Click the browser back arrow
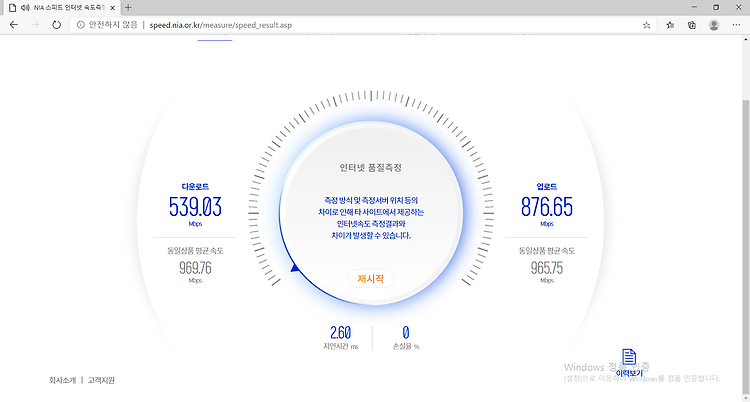 click(14, 25)
